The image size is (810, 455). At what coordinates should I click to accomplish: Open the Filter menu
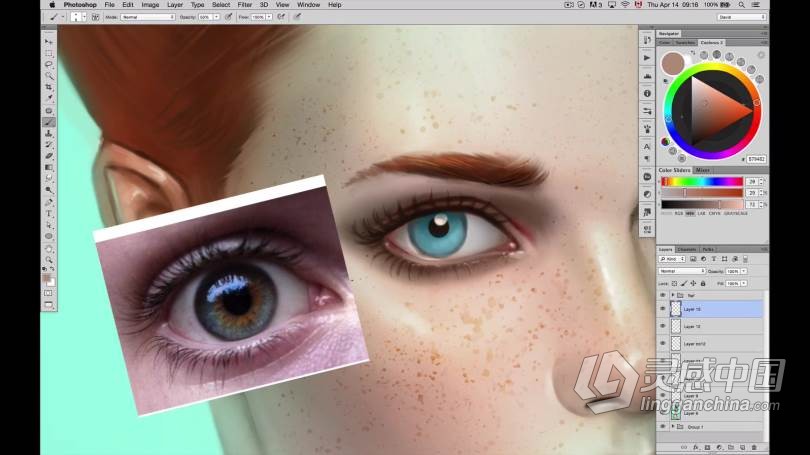pyautogui.click(x=245, y=5)
